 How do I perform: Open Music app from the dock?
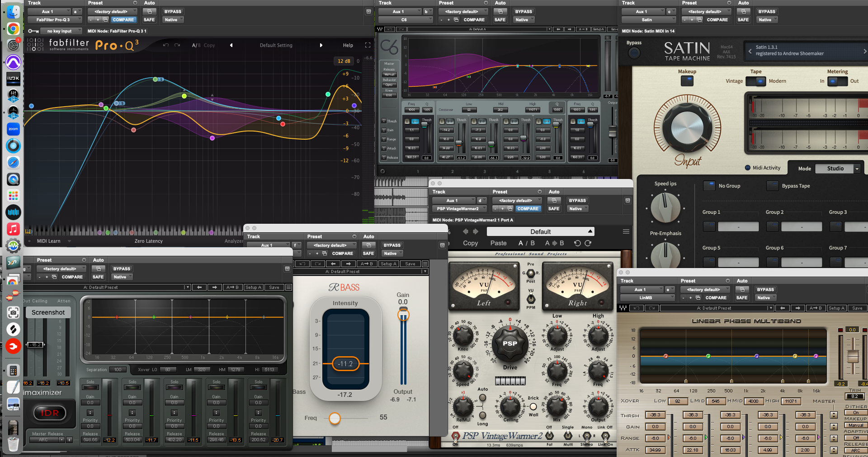click(x=13, y=229)
